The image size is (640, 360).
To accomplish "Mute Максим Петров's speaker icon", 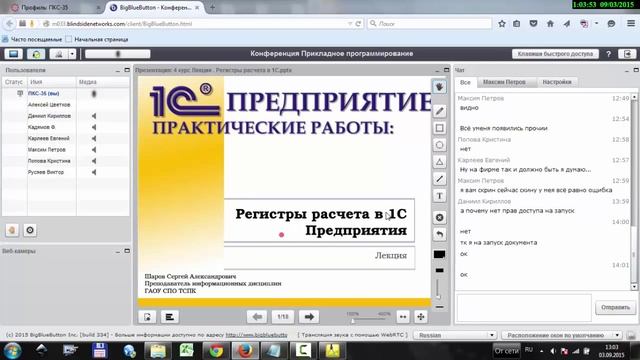I will pos(94,150).
